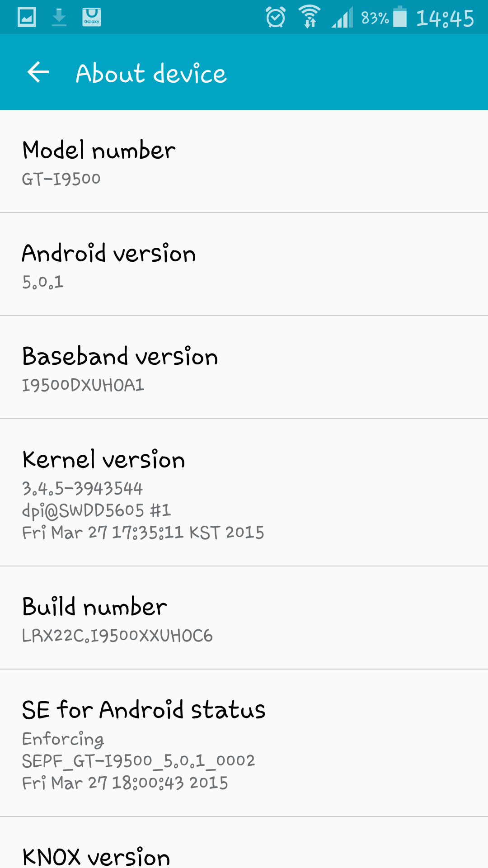
Task: Tap the download notification icon
Action: coord(59,17)
